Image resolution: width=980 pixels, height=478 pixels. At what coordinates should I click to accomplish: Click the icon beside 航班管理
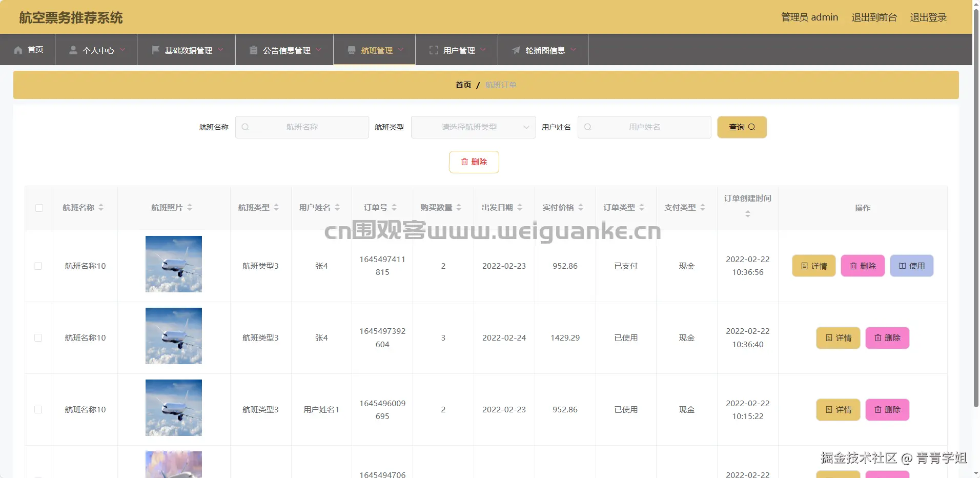[352, 50]
